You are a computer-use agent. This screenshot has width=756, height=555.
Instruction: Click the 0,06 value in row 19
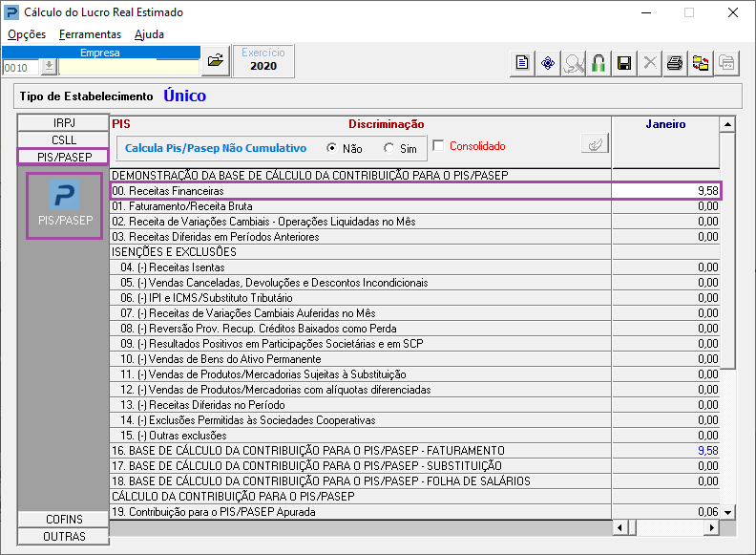[x=707, y=512]
